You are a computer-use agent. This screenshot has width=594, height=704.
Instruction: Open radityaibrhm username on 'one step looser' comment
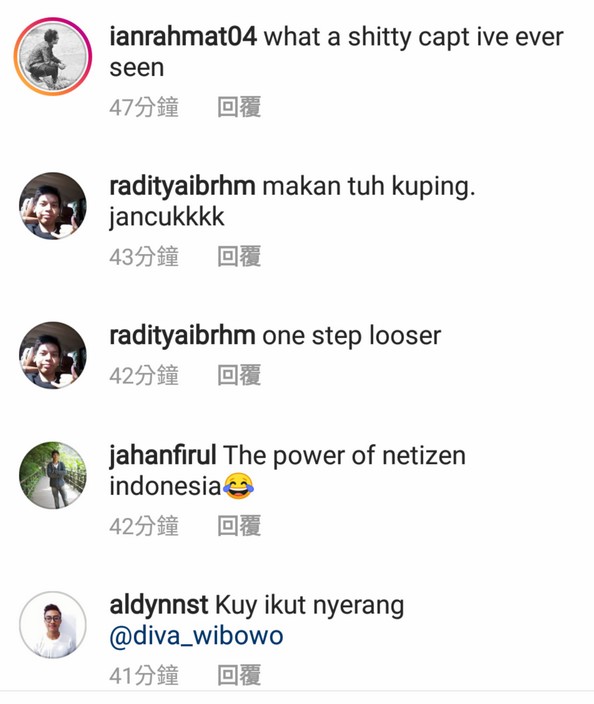[x=182, y=335]
